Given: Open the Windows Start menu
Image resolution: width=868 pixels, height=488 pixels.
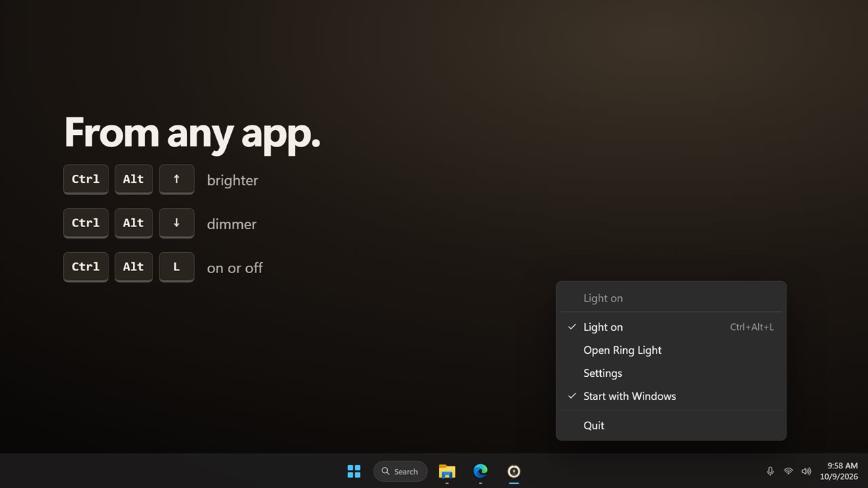Looking at the screenshot, I should click(x=354, y=471).
